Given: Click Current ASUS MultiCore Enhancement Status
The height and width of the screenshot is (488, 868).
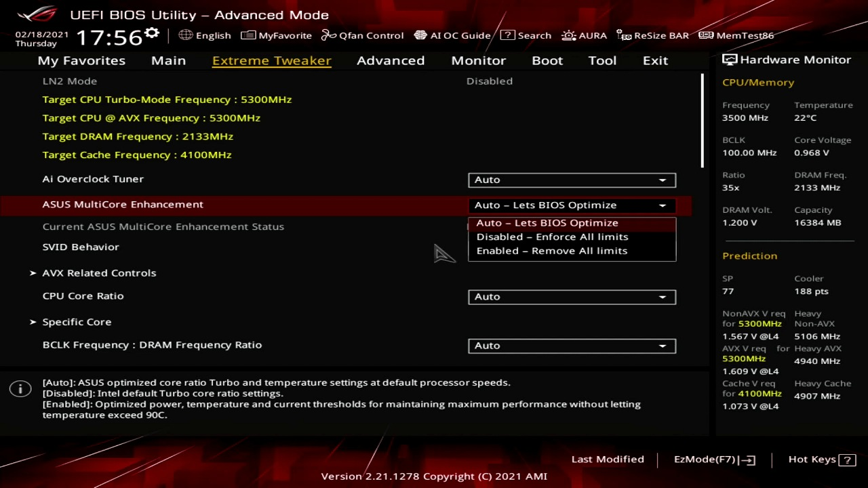Looking at the screenshot, I should [163, 226].
